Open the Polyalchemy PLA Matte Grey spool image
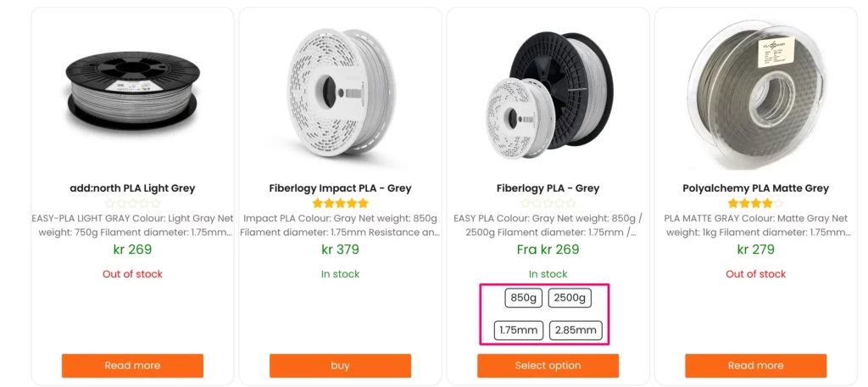The width and height of the screenshot is (868, 387). 755,91
